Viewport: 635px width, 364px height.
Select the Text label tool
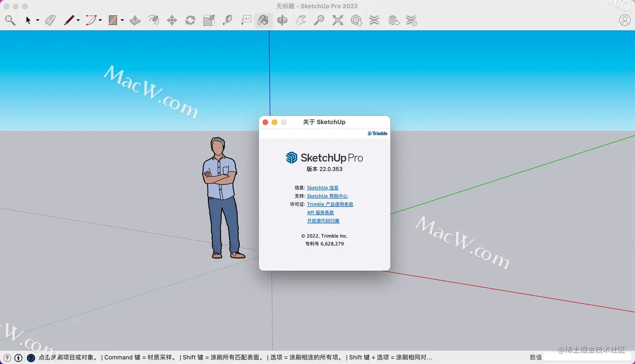click(x=246, y=20)
